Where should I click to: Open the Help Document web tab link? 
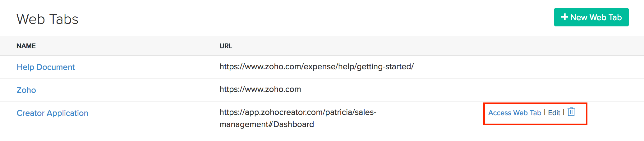pyautogui.click(x=46, y=67)
